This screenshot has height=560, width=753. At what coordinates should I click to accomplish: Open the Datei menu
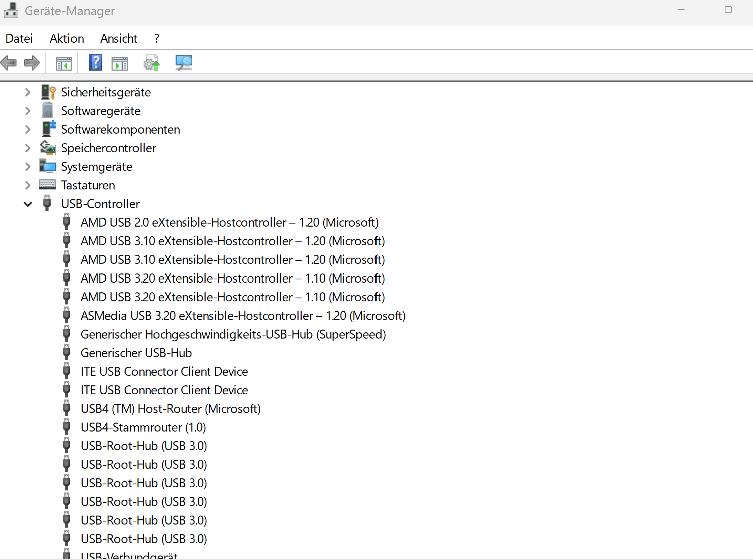click(19, 38)
